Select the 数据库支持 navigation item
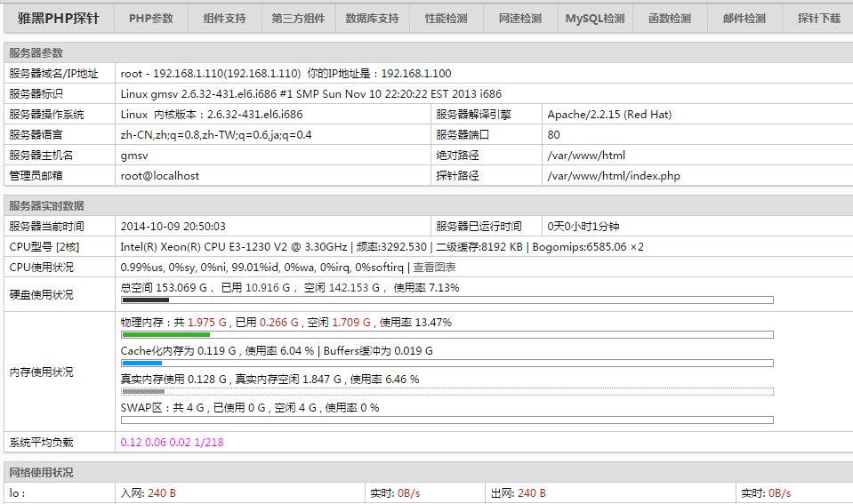This screenshot has width=853, height=504. pyautogui.click(x=372, y=19)
